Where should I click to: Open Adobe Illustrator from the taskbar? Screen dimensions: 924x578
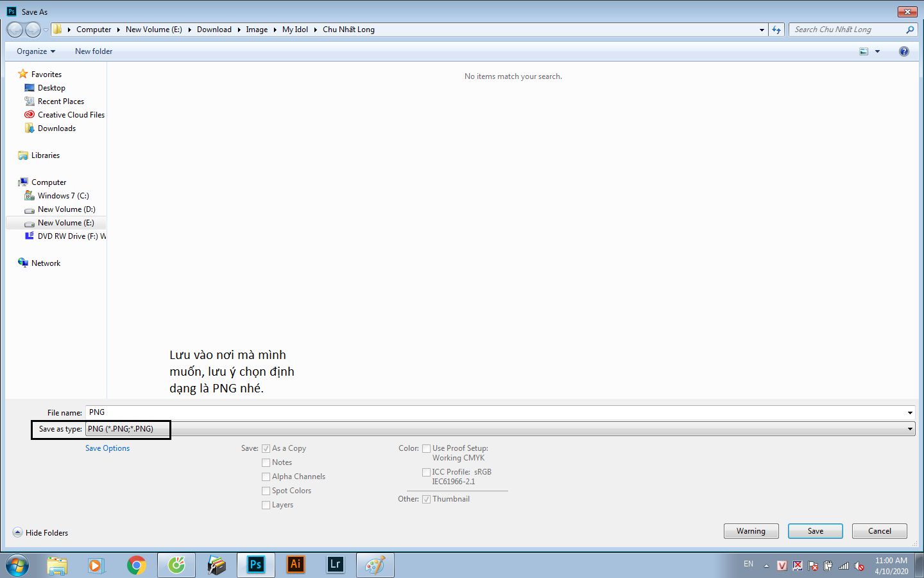(295, 565)
